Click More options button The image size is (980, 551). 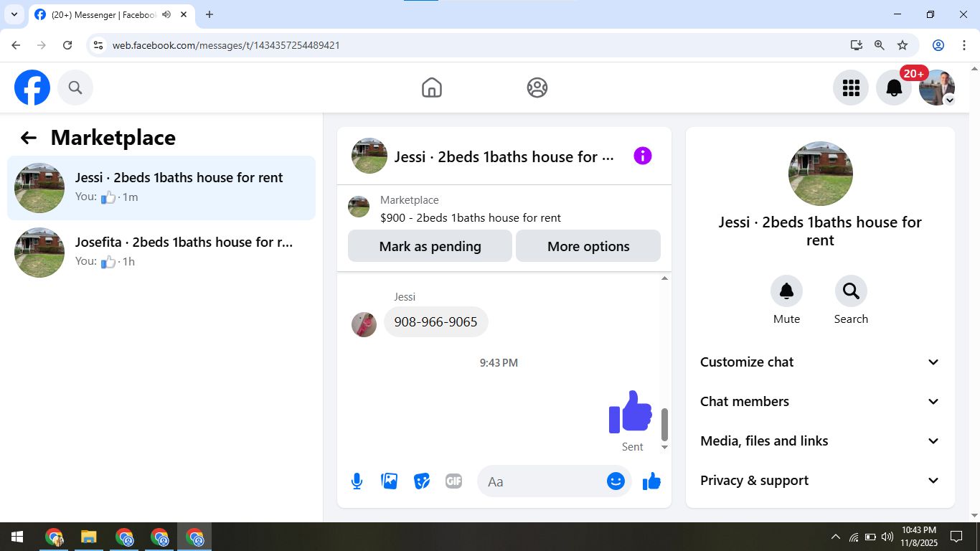(x=588, y=246)
